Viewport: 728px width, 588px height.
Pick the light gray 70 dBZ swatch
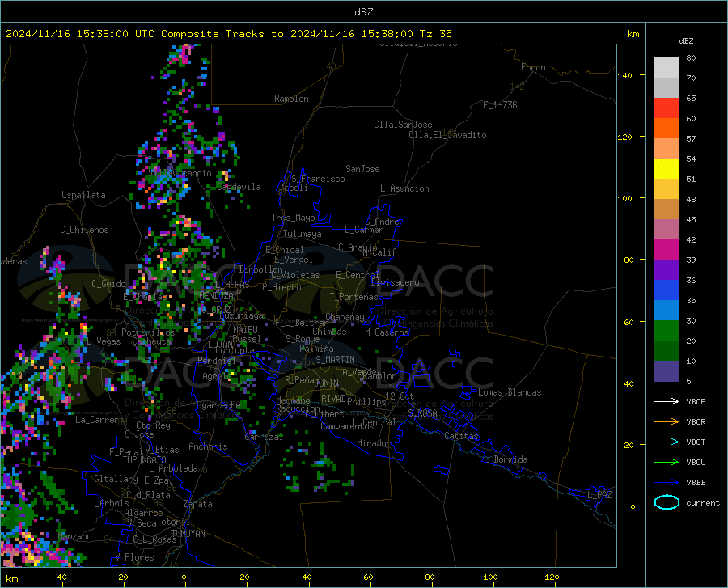coord(667,68)
